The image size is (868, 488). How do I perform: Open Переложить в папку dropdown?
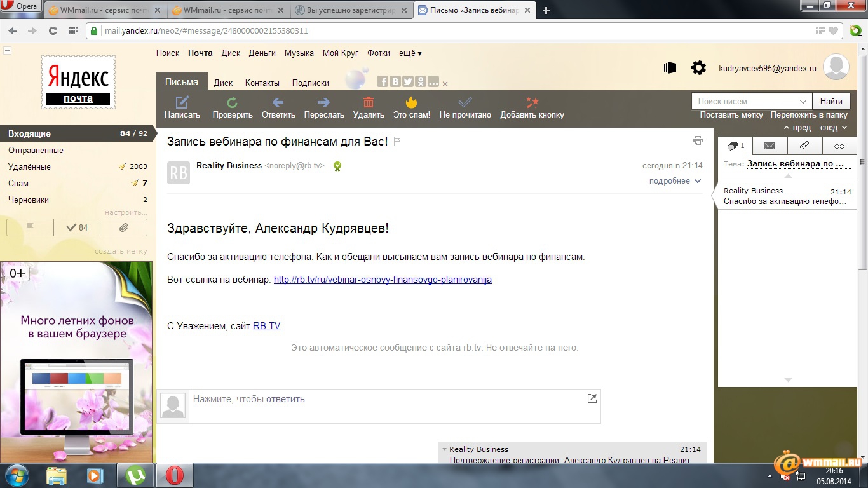(810, 115)
